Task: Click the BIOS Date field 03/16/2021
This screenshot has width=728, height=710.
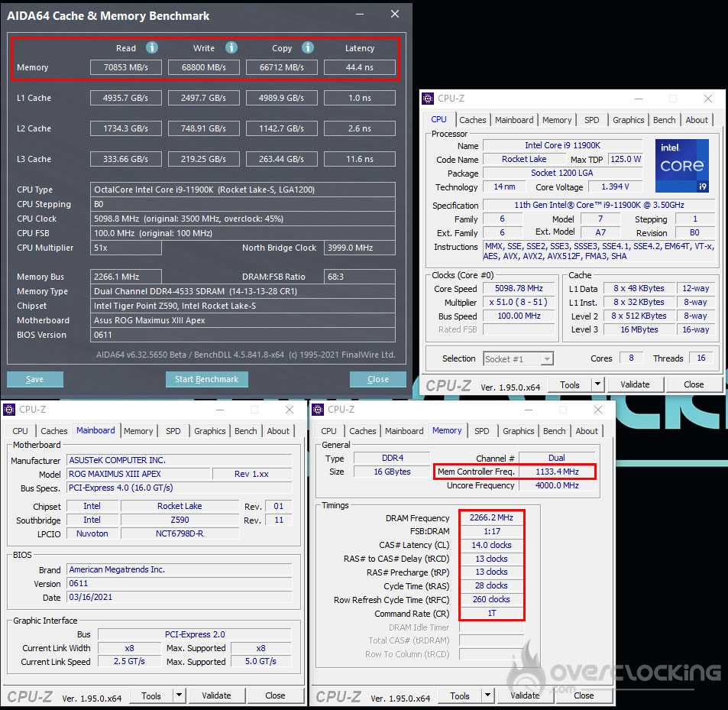Action: [x=180, y=597]
